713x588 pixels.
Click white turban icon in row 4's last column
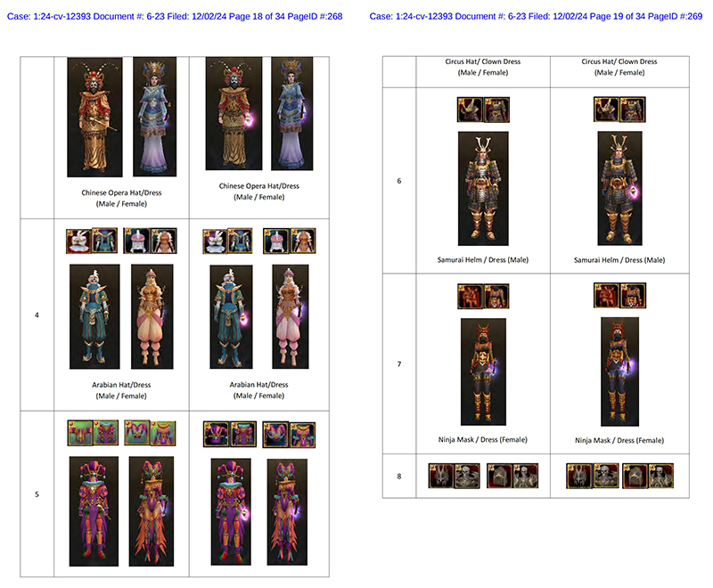click(215, 241)
